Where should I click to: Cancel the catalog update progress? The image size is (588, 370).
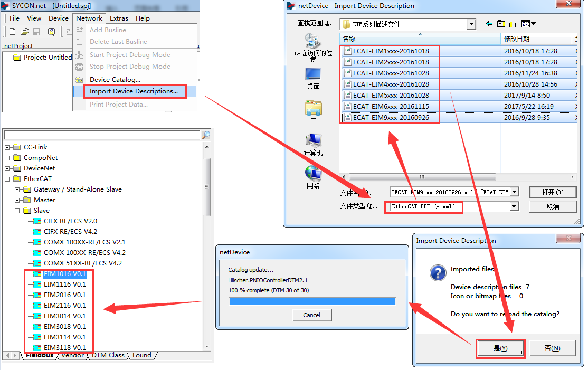coord(311,315)
